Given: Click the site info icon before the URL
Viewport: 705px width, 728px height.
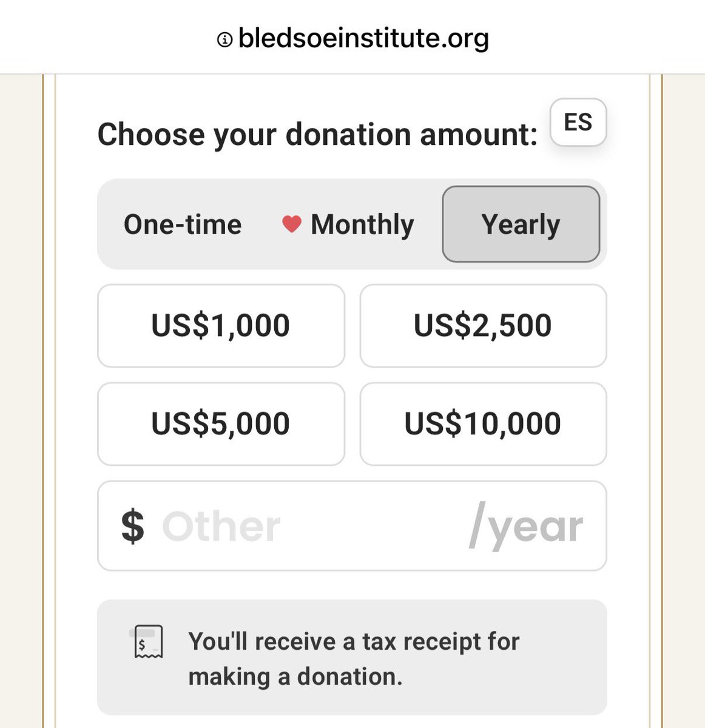Looking at the screenshot, I should point(224,40).
